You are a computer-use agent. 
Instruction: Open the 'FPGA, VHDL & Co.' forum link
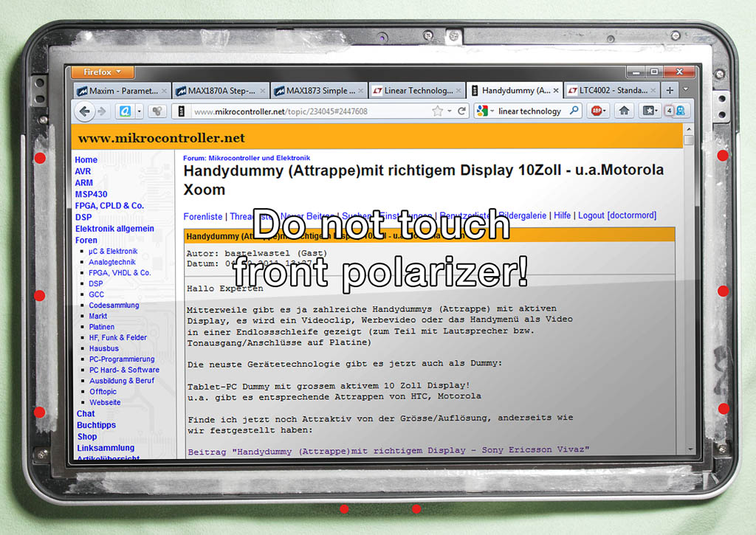pyautogui.click(x=120, y=273)
